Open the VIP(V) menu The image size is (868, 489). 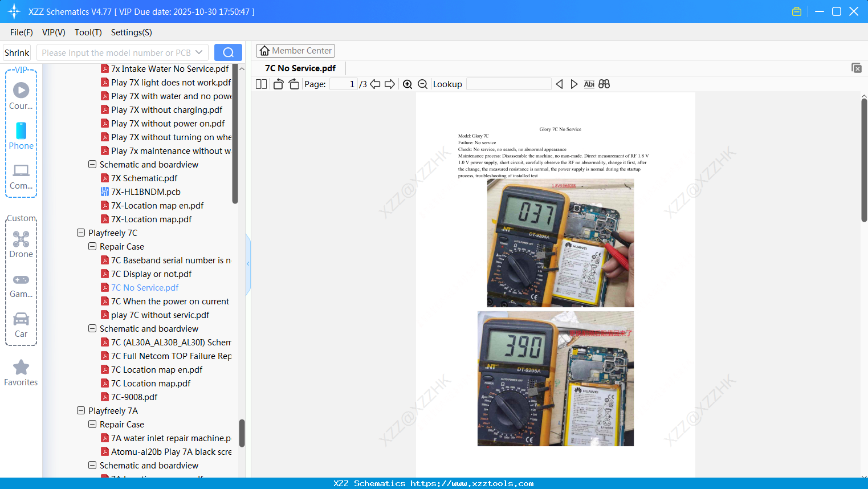(x=54, y=32)
